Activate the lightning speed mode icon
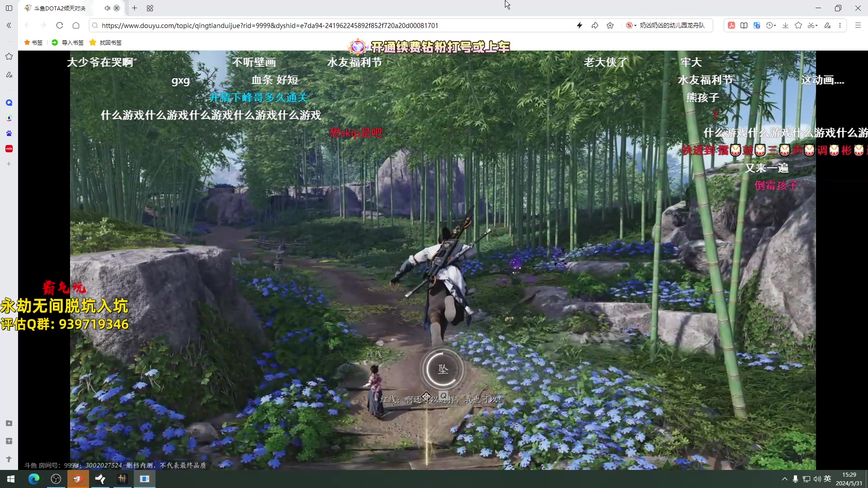Viewport: 868px width, 488px height. (x=580, y=25)
